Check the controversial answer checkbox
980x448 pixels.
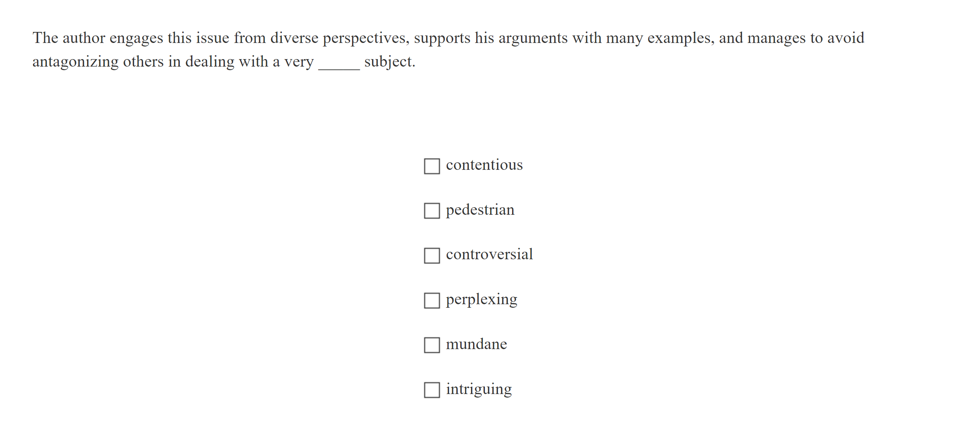(432, 256)
